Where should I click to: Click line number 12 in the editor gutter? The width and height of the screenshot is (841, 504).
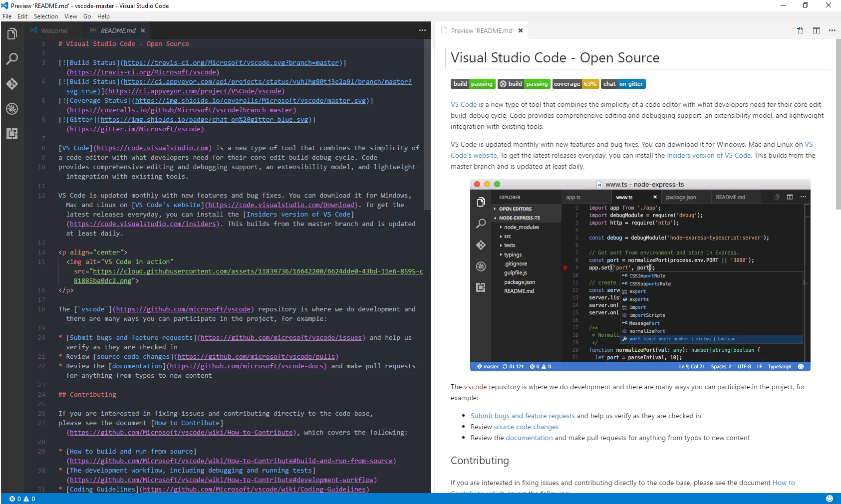[x=41, y=196]
